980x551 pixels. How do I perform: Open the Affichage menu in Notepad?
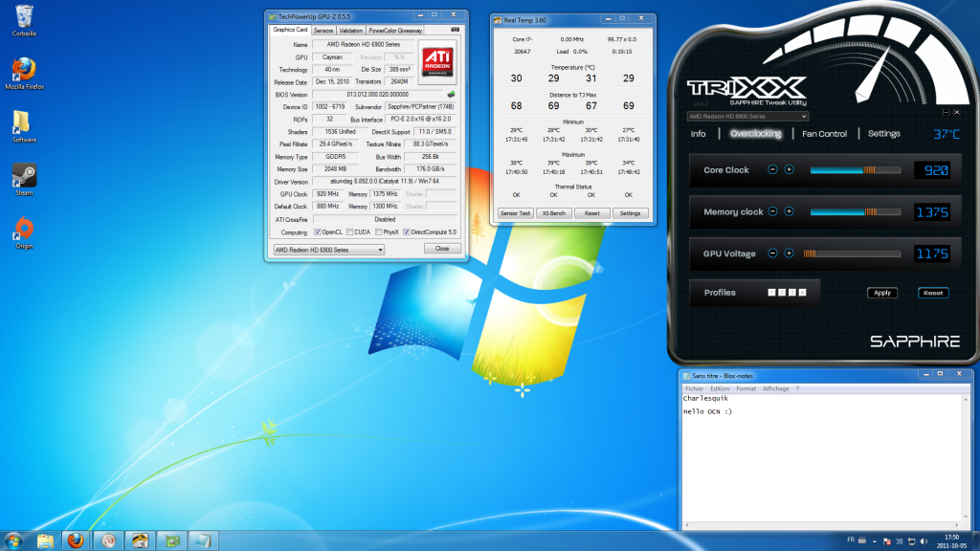pos(775,388)
